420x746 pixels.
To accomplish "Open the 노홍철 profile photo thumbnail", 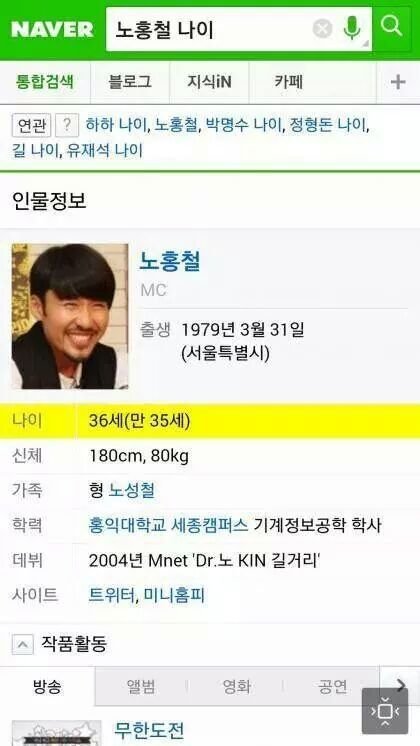I will click(x=70, y=316).
